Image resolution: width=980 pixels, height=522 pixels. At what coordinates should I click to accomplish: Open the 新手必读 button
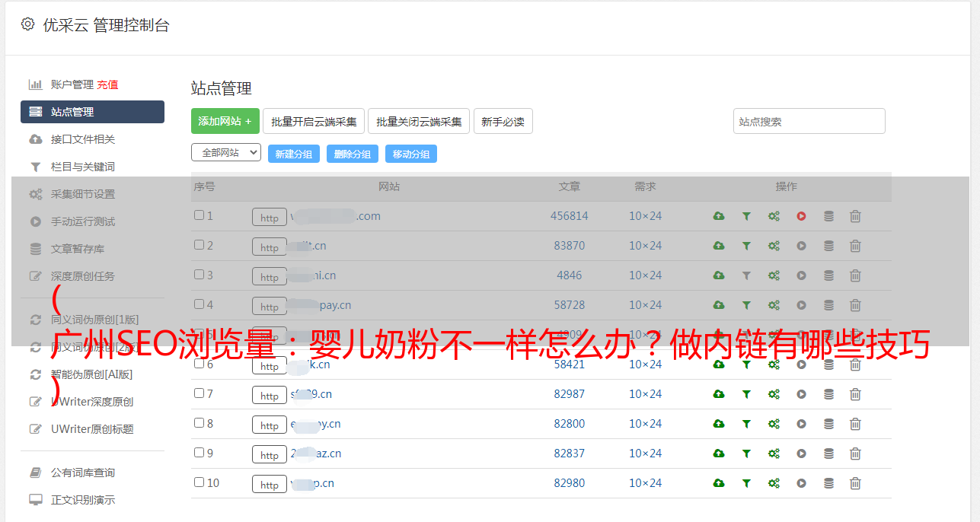pos(503,121)
